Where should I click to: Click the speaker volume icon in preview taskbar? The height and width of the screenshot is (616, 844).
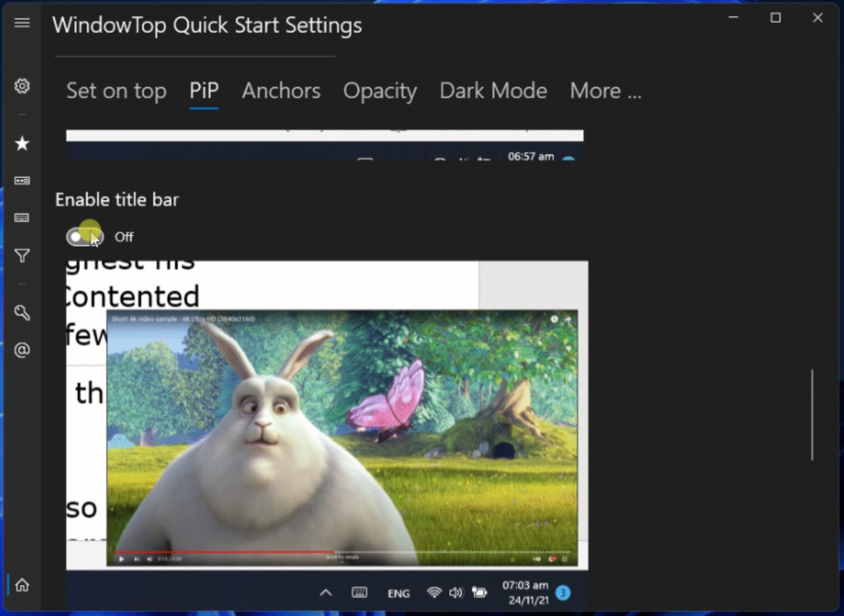click(x=456, y=592)
